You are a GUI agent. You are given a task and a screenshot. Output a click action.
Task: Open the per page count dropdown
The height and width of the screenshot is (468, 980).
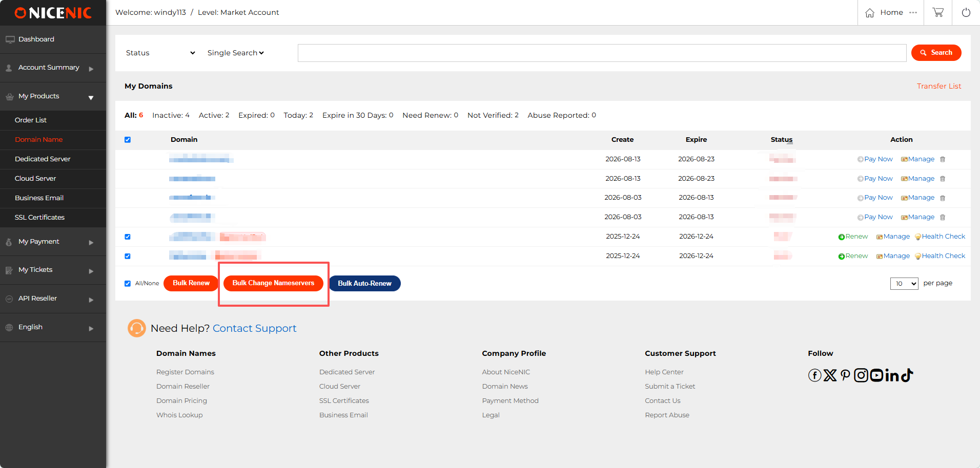coord(904,283)
